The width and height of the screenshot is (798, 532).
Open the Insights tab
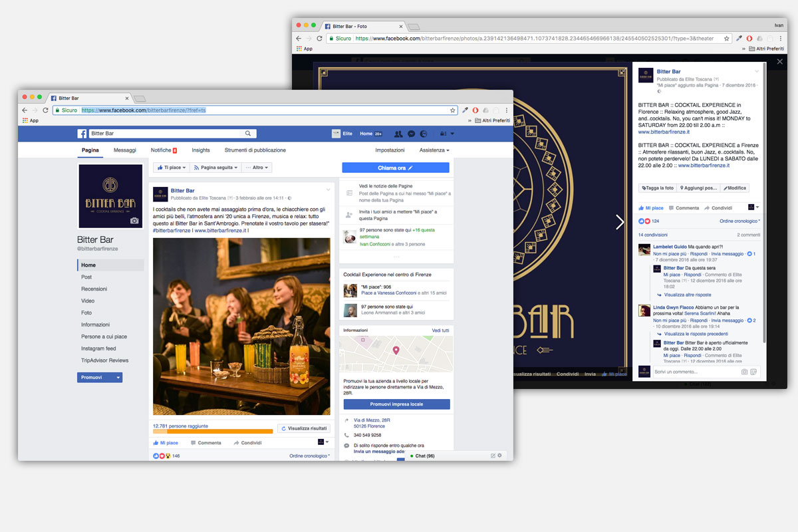point(201,150)
